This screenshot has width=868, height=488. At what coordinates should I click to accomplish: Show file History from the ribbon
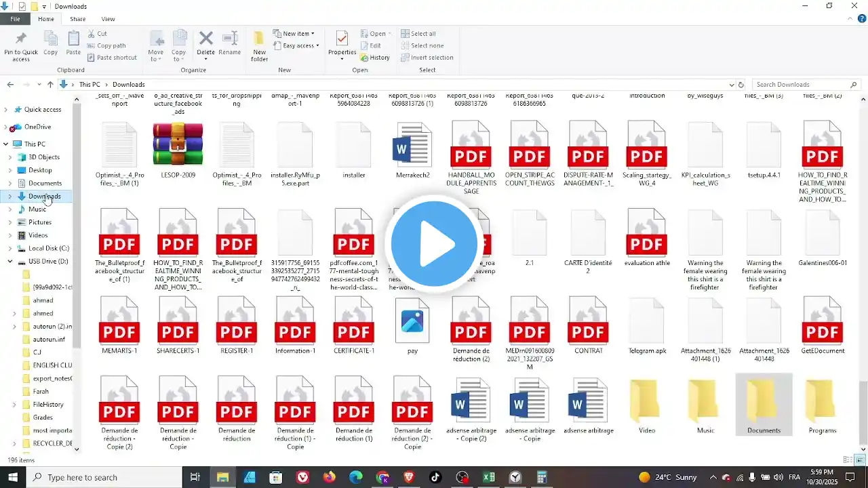coord(375,58)
